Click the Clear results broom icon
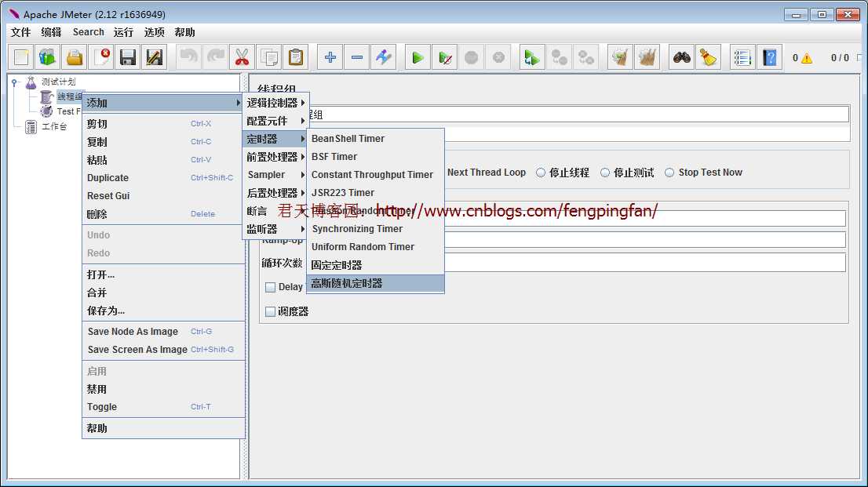 (x=620, y=57)
